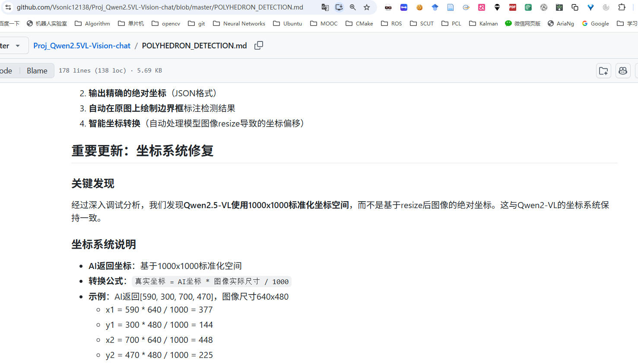Open the Algorithm bookmark folder
Screen dimensions: 638x364
pos(92,23)
